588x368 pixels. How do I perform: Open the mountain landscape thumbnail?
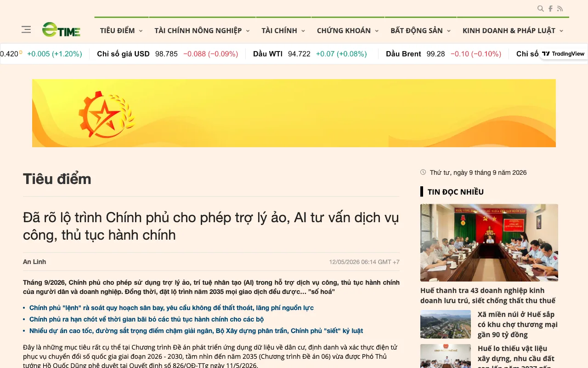(446, 324)
